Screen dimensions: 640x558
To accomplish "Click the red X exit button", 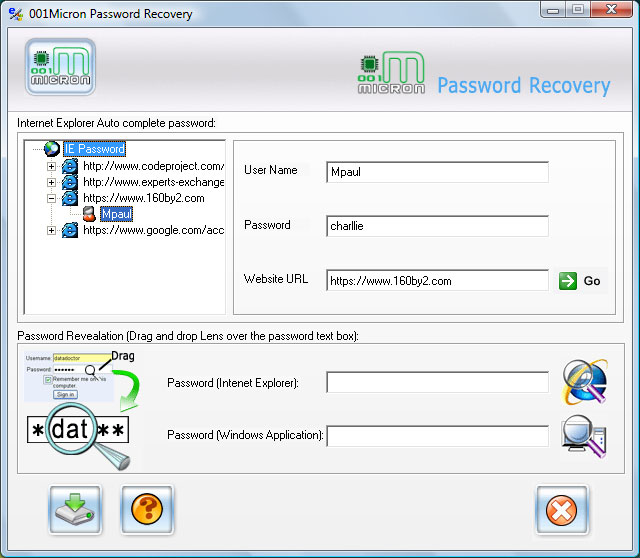I will (562, 509).
